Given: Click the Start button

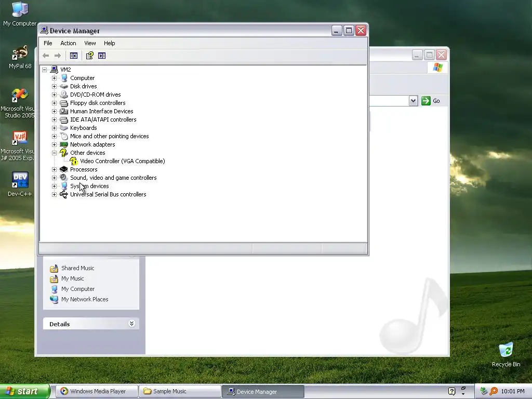Looking at the screenshot, I should [x=24, y=391].
